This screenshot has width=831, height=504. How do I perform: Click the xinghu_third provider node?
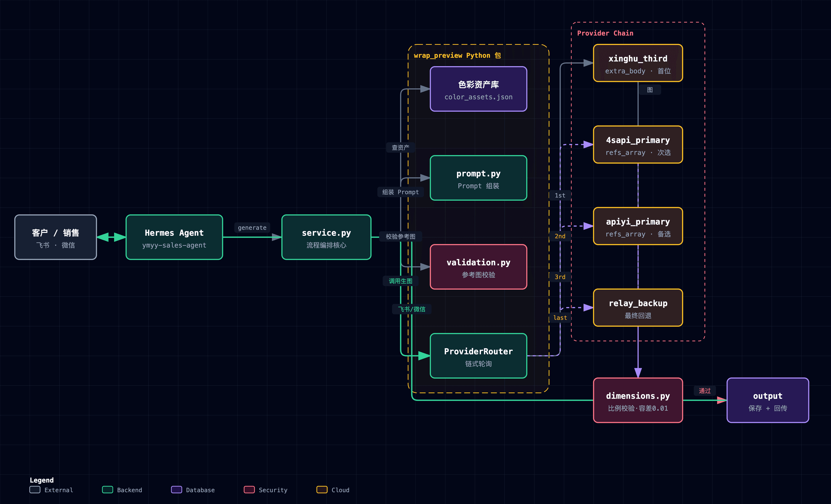point(638,63)
